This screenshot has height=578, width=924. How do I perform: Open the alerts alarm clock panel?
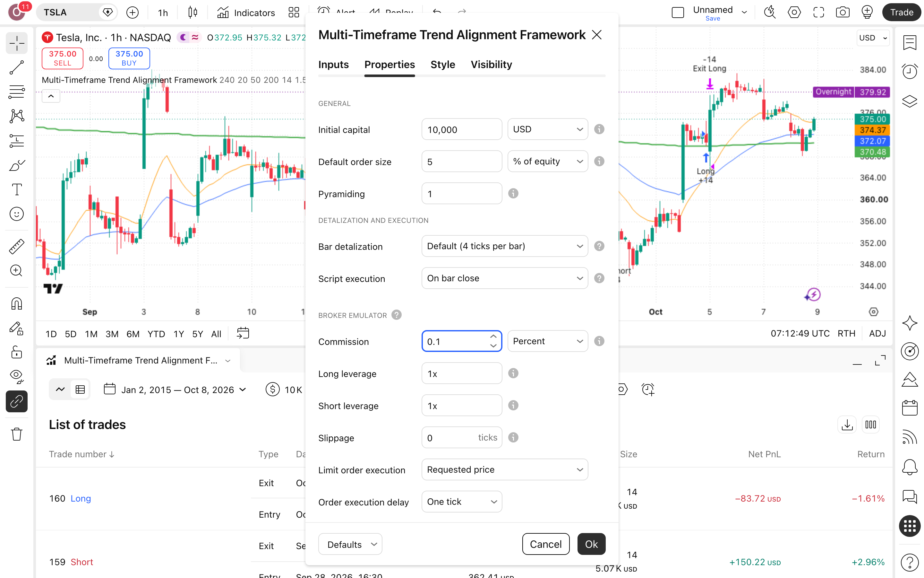click(910, 71)
